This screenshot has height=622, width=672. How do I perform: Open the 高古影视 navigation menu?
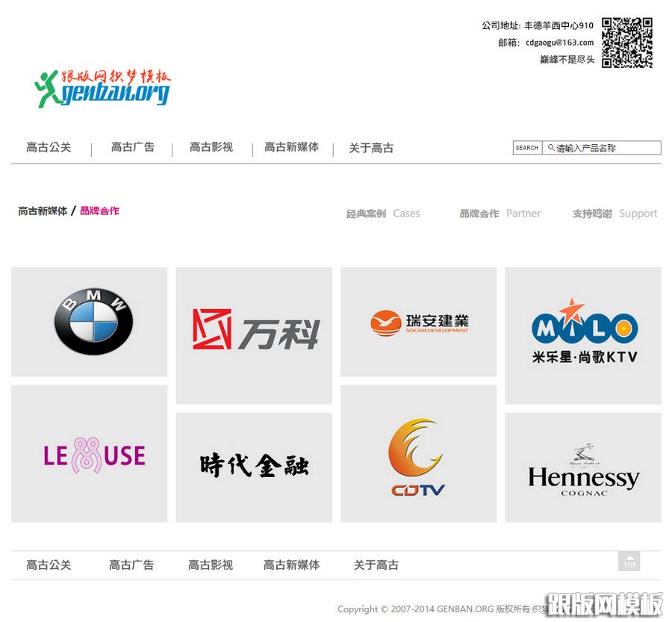click(211, 148)
